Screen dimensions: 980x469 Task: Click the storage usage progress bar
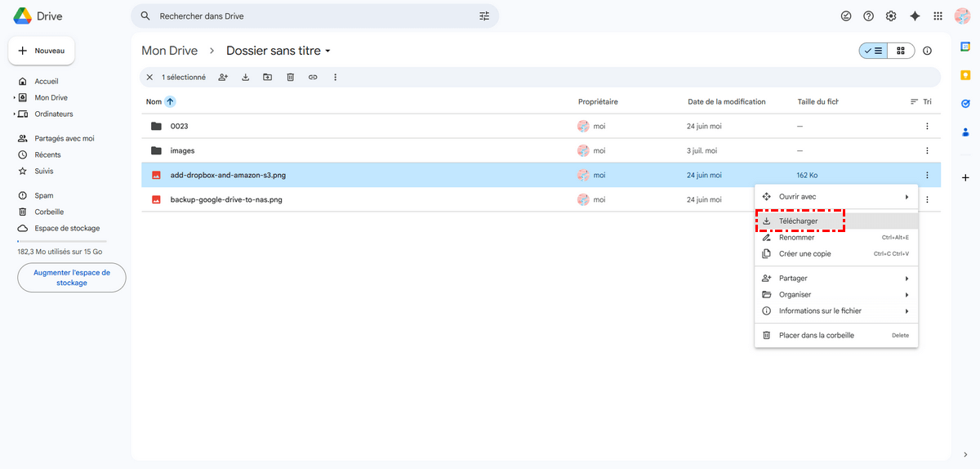click(x=71, y=241)
